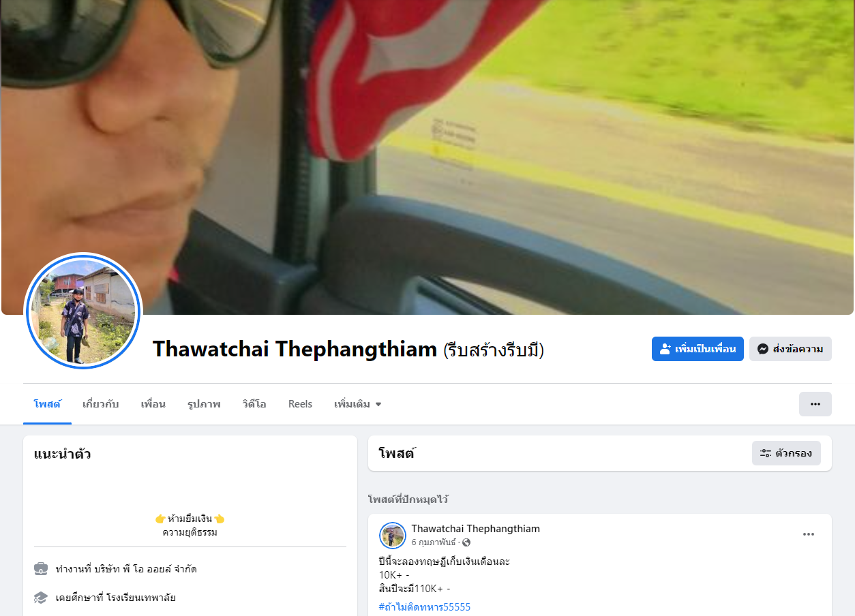855x616 pixels.
Task: Go to the รูปภาพ tab
Action: click(204, 404)
